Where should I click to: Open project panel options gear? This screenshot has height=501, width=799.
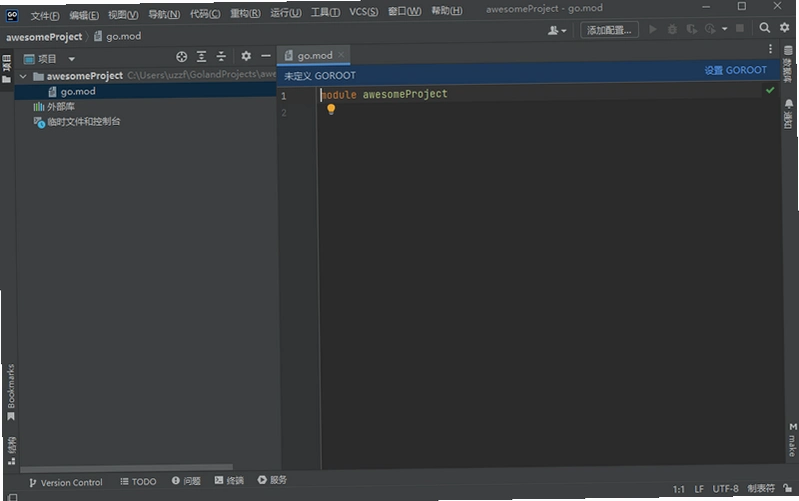(246, 56)
